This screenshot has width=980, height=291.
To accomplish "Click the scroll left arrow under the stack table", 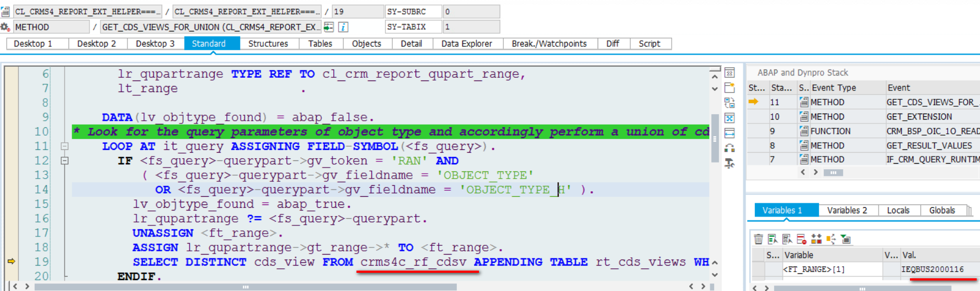I will pos(803,173).
